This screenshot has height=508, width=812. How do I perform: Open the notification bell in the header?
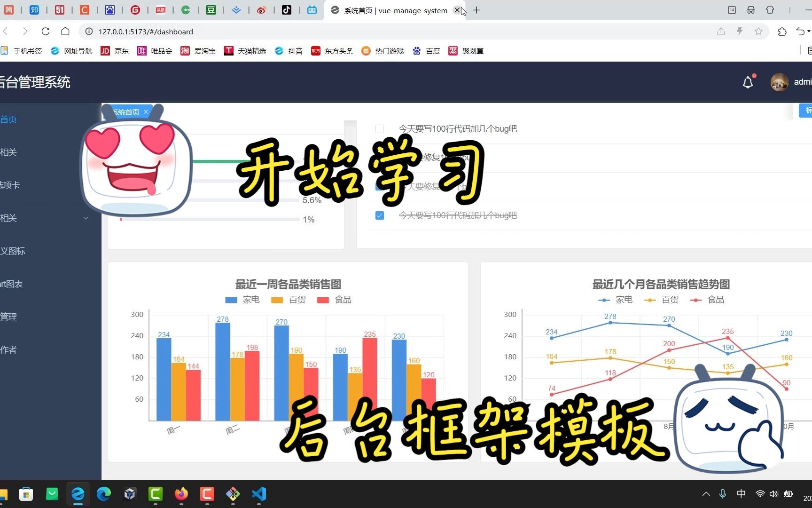(748, 82)
